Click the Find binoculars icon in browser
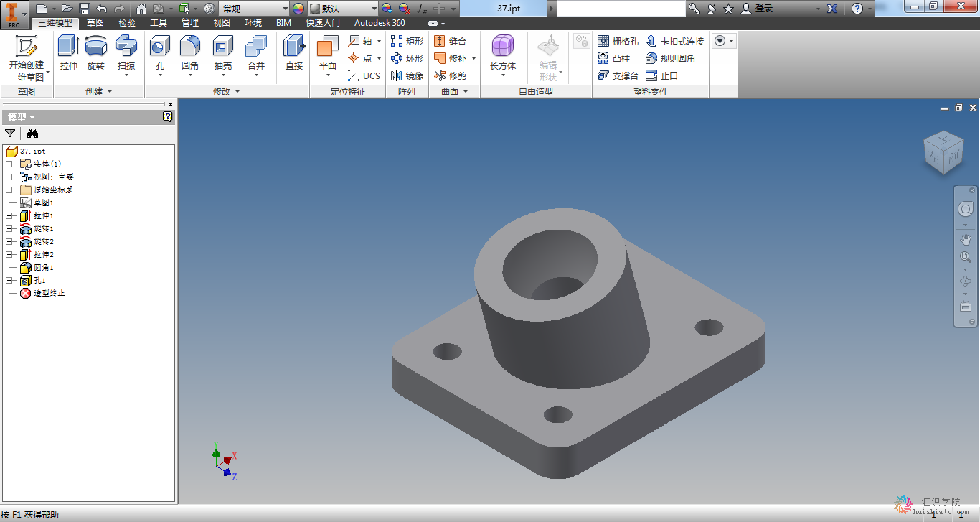980x522 pixels. (x=32, y=133)
